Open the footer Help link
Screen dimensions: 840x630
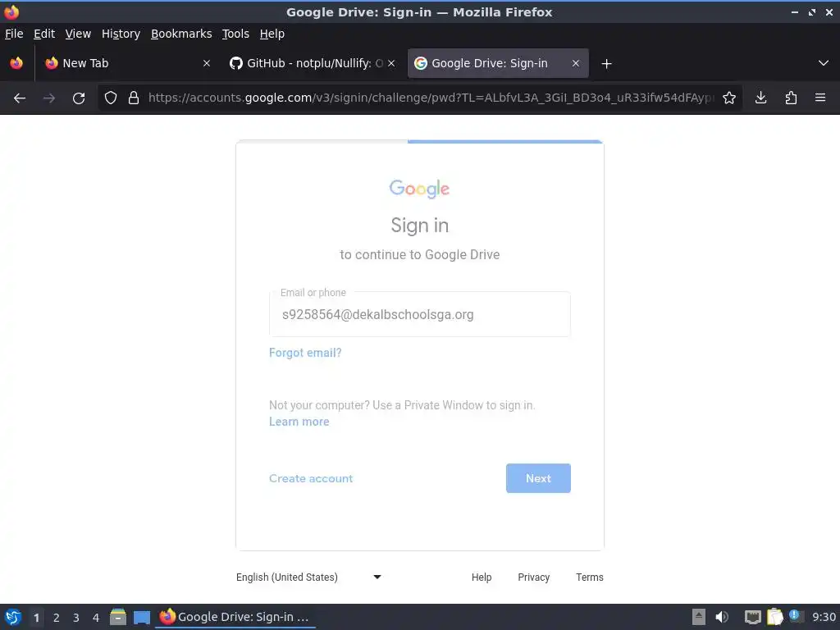(481, 577)
